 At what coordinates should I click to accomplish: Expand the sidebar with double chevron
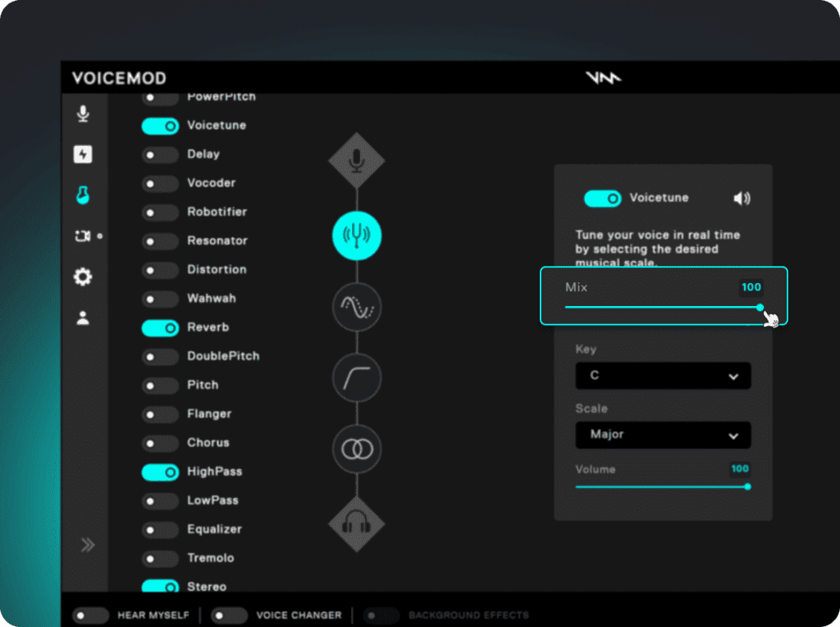(x=88, y=545)
